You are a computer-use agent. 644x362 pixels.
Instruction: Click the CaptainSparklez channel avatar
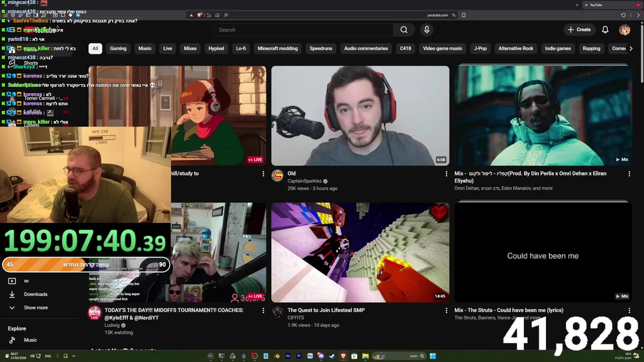[277, 175]
